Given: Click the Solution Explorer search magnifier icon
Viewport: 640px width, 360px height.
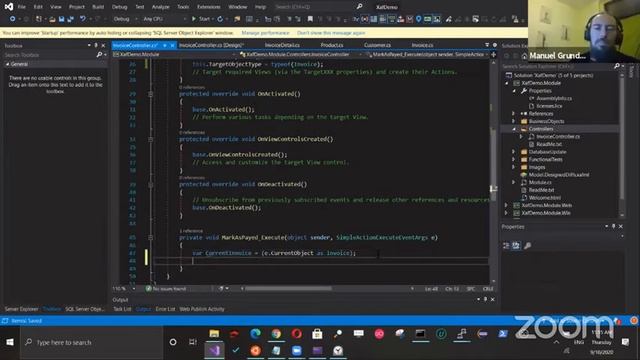Looking at the screenshot, I should tap(617, 66).
